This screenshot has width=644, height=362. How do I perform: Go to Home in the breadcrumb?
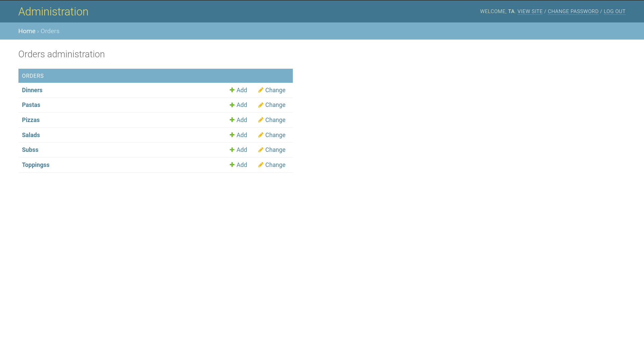click(27, 31)
